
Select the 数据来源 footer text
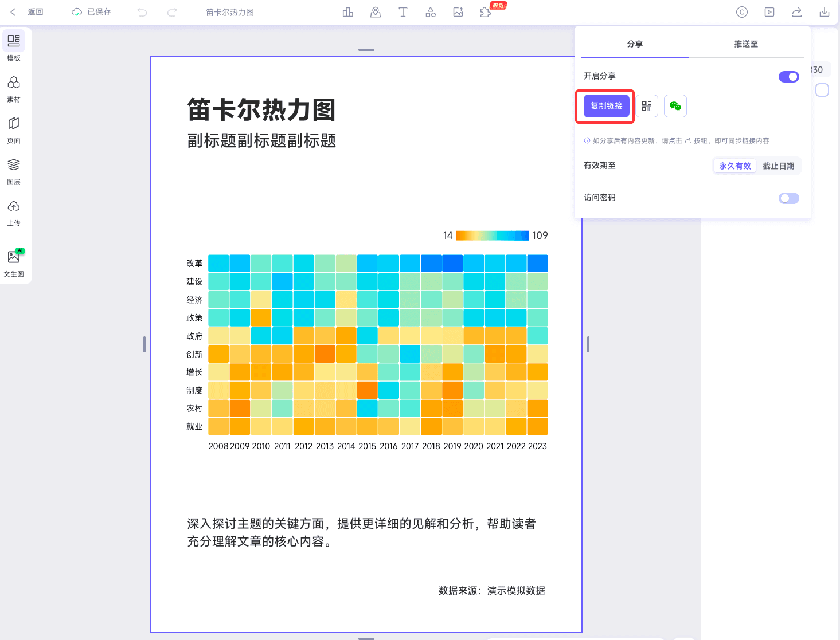[492, 591]
